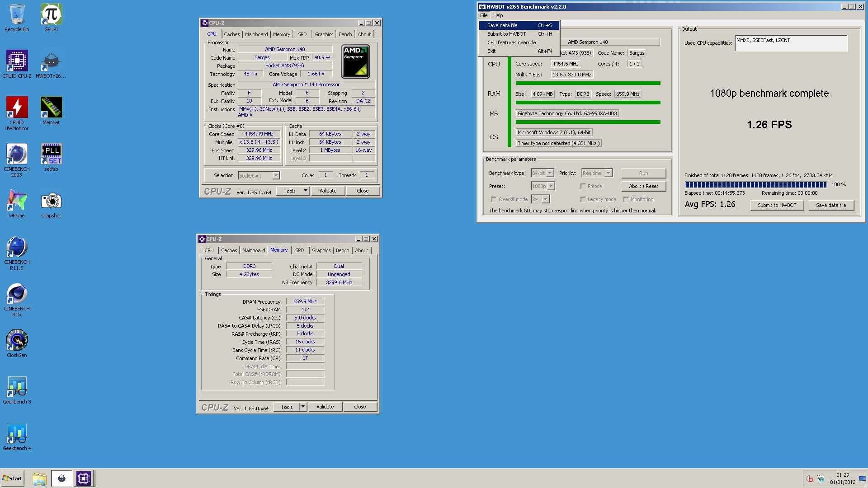Click the green CPU detection bar
Image resolution: width=868 pixels, height=488 pixels.
[588, 83]
